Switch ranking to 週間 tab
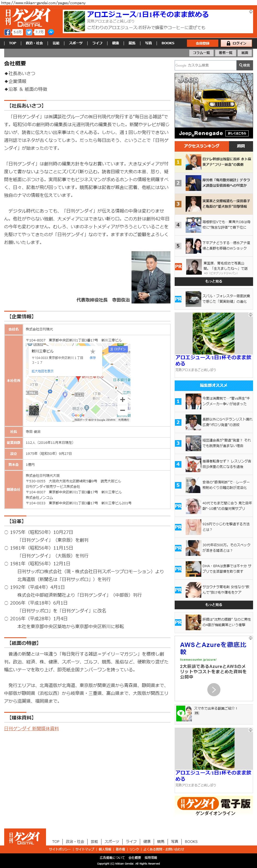Viewport: 257px width, 868px height. pyautogui.click(x=241, y=146)
